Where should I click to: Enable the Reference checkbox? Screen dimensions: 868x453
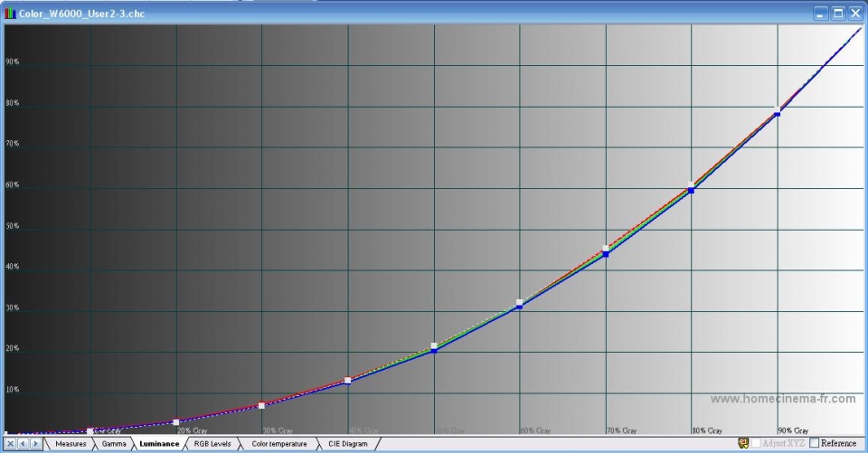tap(815, 443)
